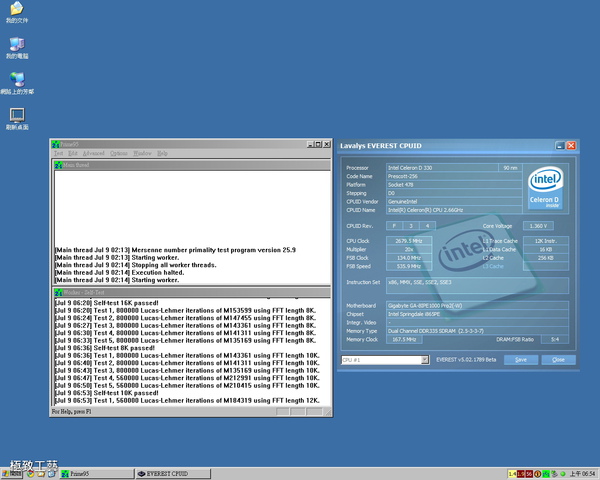Minimize the EVEREST CPUID window

pyautogui.click(x=560, y=145)
